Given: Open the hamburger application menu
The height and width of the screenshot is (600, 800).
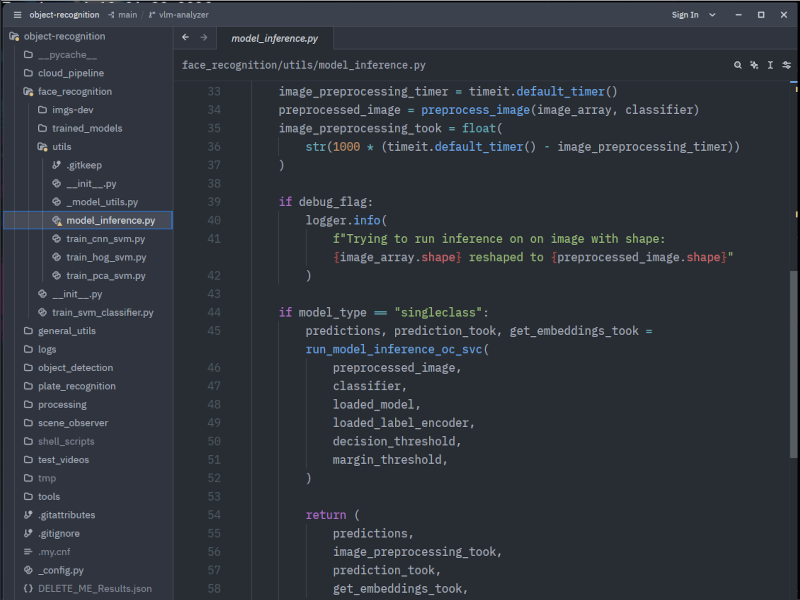Looking at the screenshot, I should (17, 15).
